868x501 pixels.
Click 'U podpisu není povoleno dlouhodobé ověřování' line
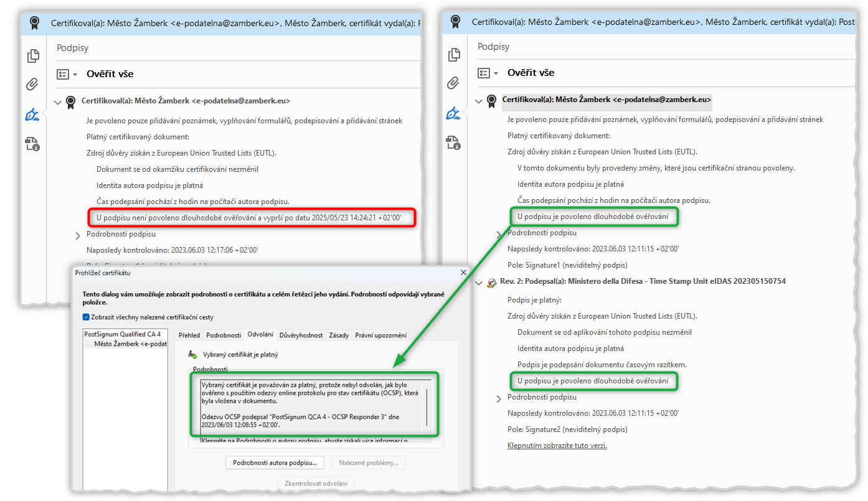pyautogui.click(x=249, y=218)
